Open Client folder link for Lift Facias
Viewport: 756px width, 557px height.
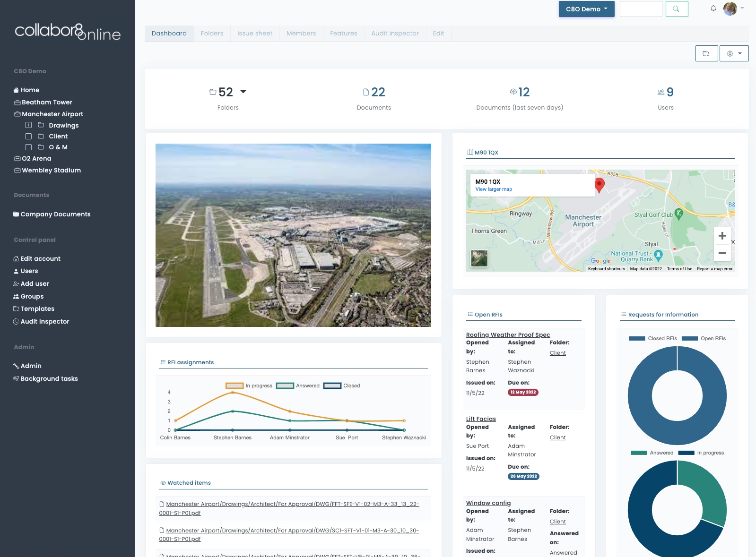[557, 437]
